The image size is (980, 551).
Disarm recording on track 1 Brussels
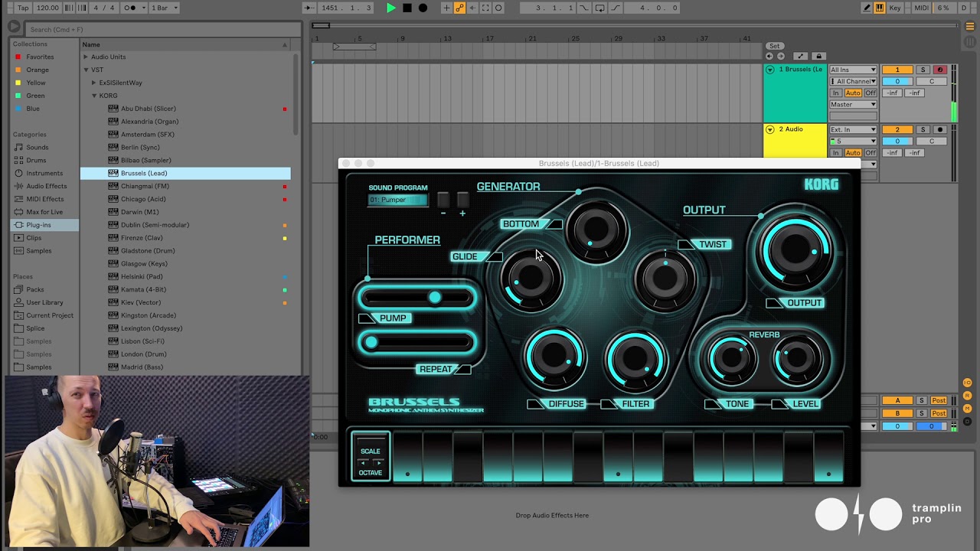click(x=940, y=70)
